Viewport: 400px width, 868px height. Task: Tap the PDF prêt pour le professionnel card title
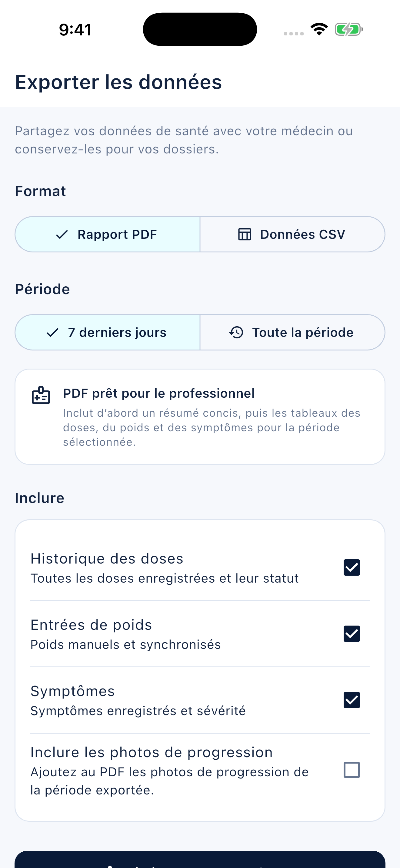coord(159,393)
